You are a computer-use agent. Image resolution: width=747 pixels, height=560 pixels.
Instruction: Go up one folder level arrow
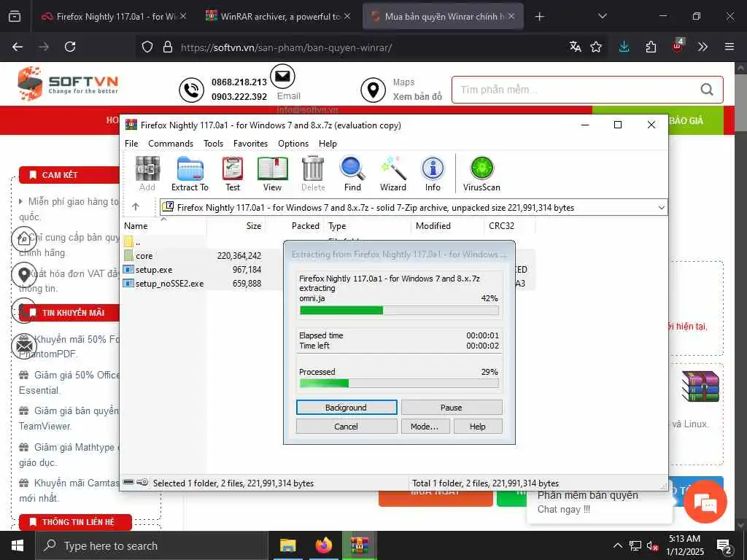click(136, 206)
